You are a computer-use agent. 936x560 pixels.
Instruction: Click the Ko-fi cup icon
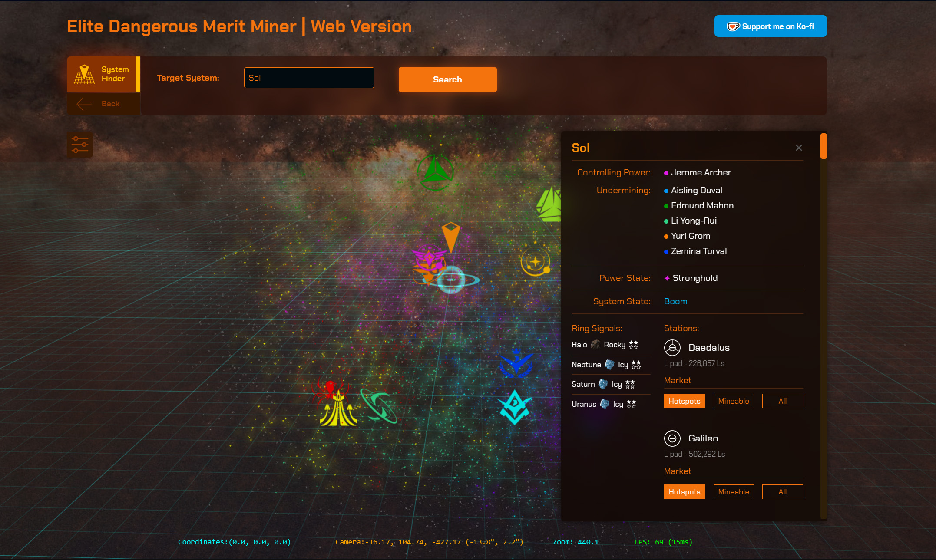[x=733, y=26]
